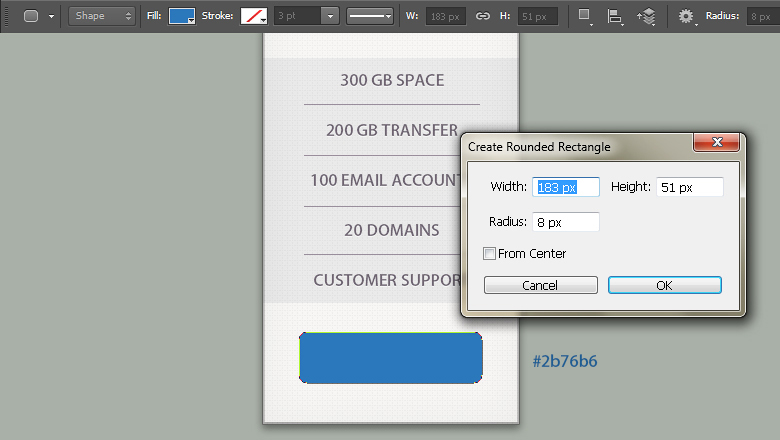Open the Rounded Rectangle tool preset picker
The image size is (780, 440).
(37, 16)
